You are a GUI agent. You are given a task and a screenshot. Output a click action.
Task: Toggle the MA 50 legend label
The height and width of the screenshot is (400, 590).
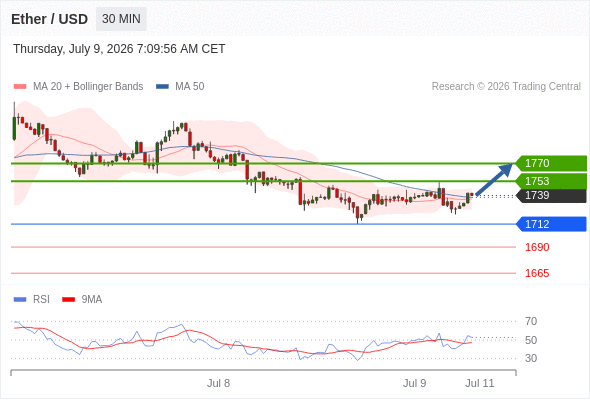[190, 87]
